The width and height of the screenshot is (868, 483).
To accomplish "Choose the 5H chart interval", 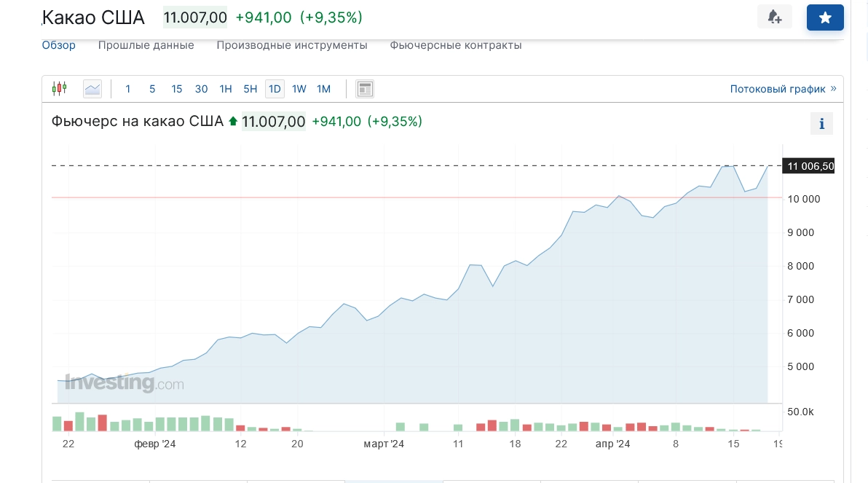I will 250,89.
